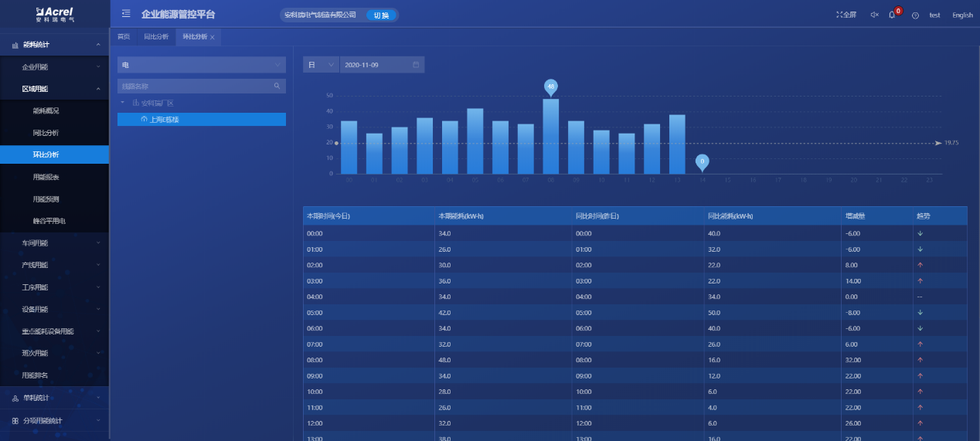Screen dimensions: 980x441
Task: Click the 切换 company switch button
Action: click(381, 15)
